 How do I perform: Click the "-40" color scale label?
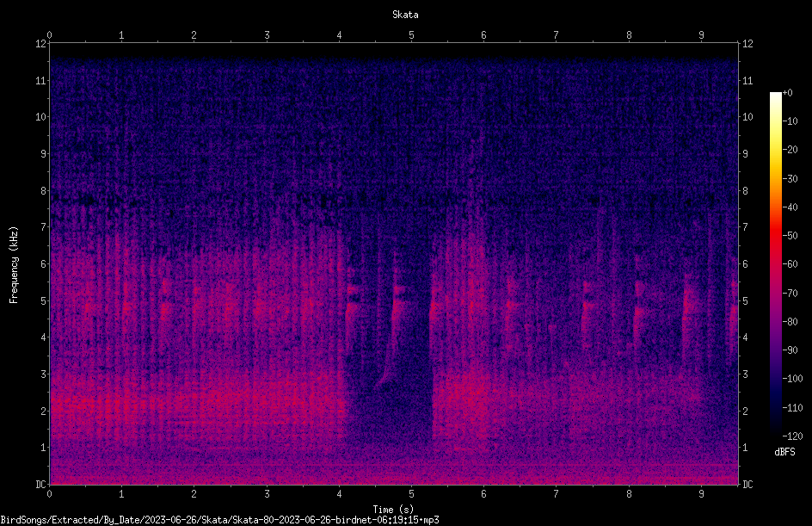click(x=790, y=207)
